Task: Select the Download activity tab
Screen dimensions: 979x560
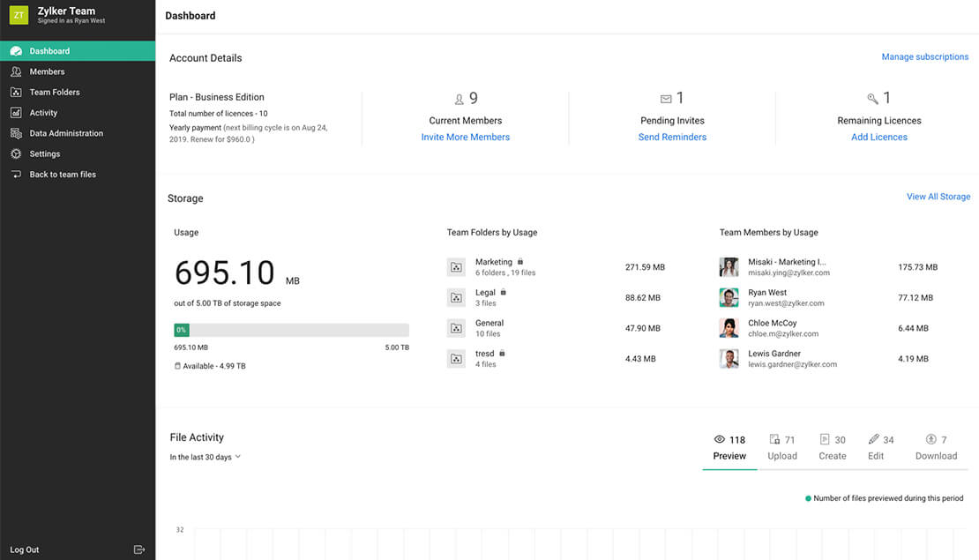Action: tap(936, 448)
